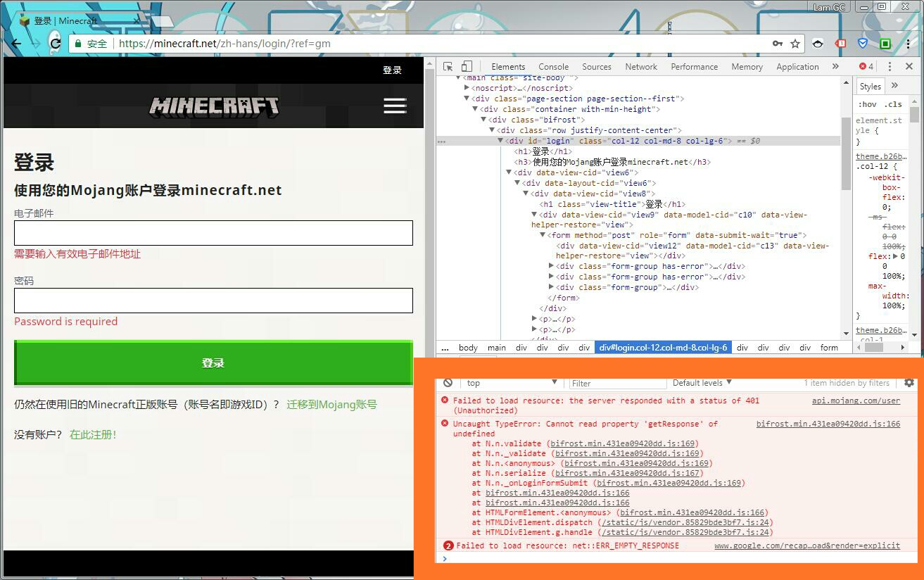Toggle the .cls class editor
The image size is (924, 580).
[x=894, y=104]
